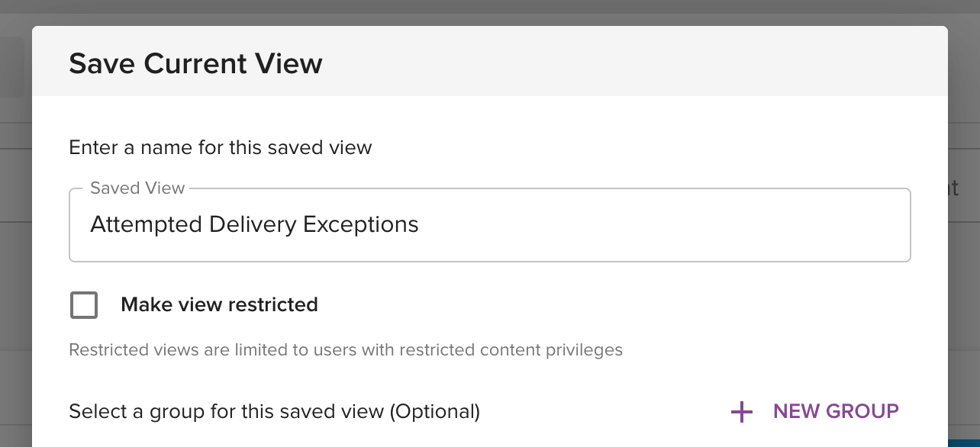
Task: Click the dimmed backdrop left of the dialog
Action: click(x=15, y=229)
